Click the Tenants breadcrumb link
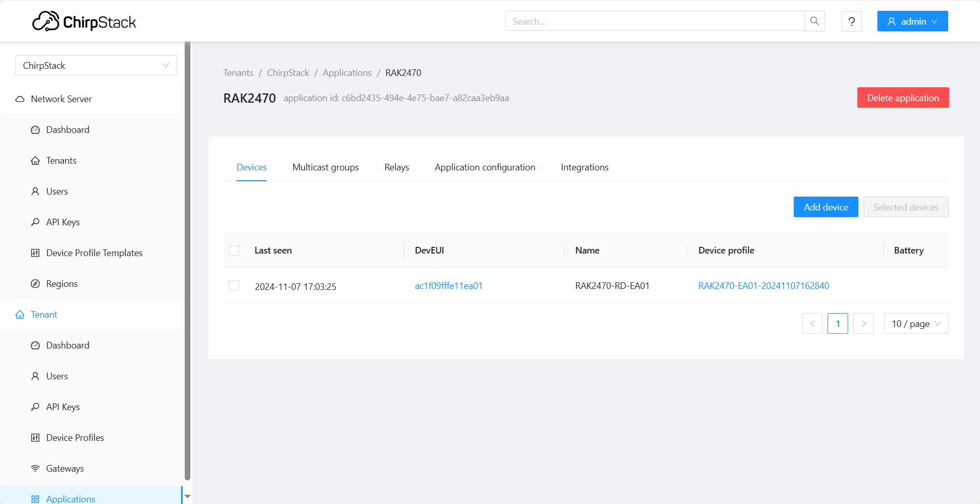980x504 pixels. point(238,73)
